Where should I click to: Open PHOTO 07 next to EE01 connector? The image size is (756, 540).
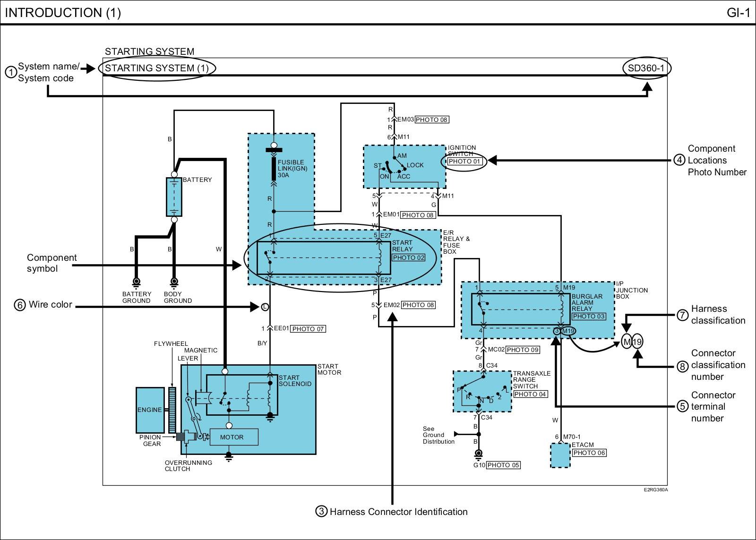(x=308, y=329)
